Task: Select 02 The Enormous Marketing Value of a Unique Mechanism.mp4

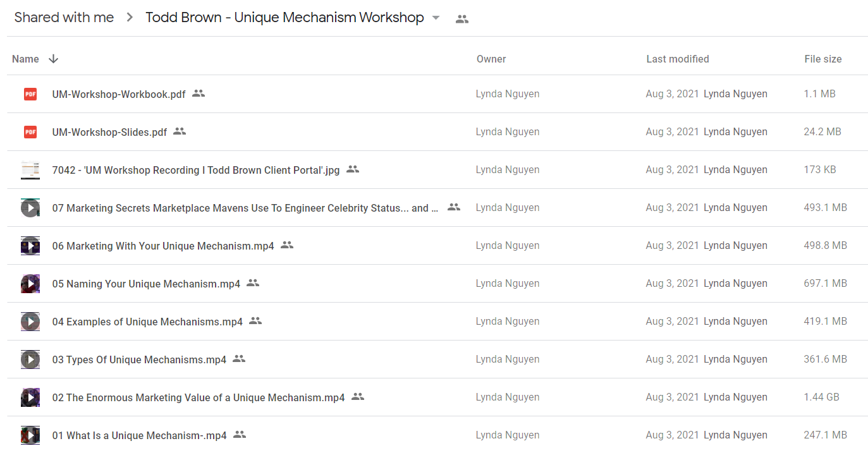Action: point(199,397)
